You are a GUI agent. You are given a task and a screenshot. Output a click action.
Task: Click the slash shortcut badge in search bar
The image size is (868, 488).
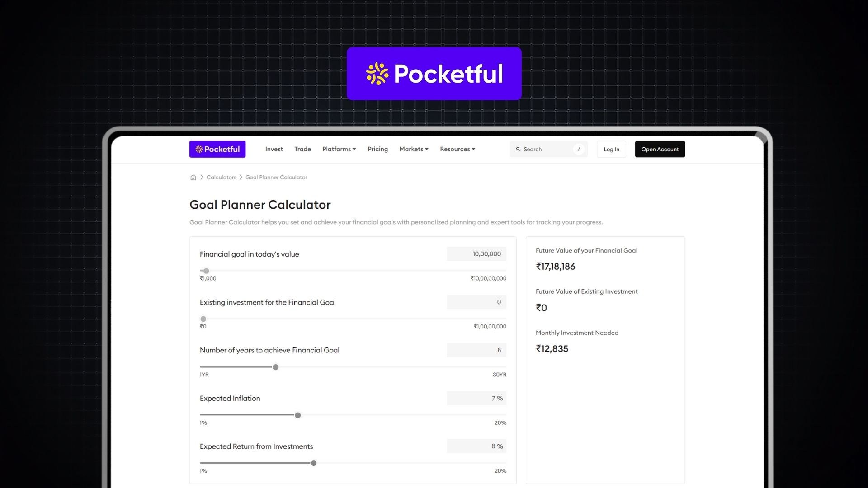click(x=579, y=149)
